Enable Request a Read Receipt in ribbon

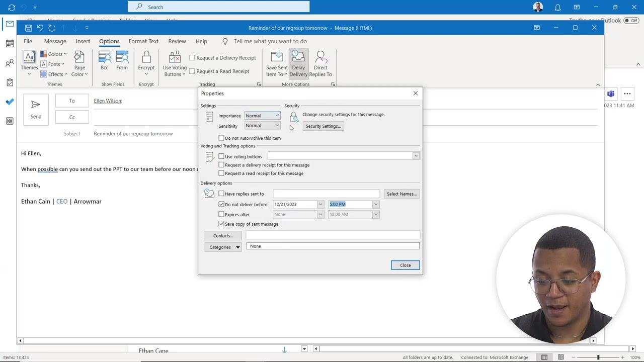(192, 71)
